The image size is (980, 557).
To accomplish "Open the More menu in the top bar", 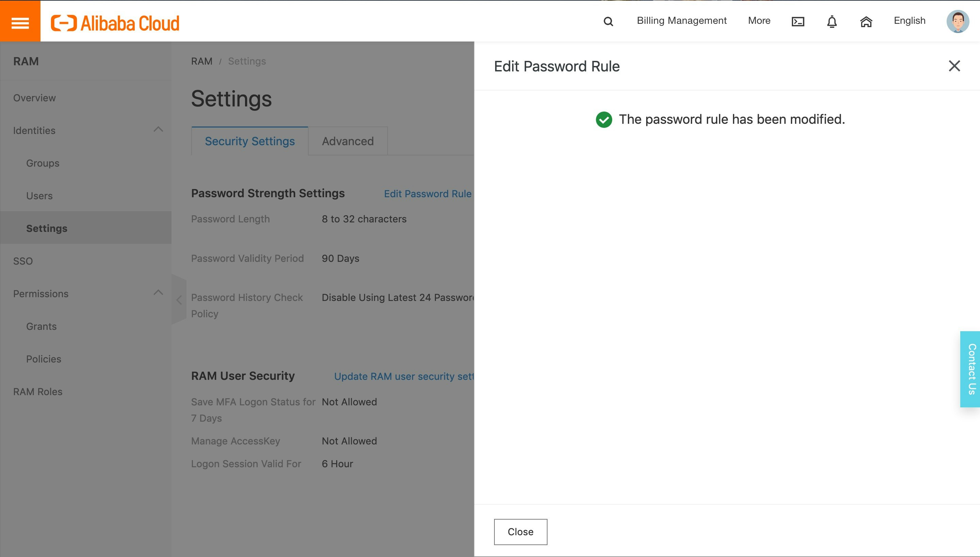I will coord(759,21).
